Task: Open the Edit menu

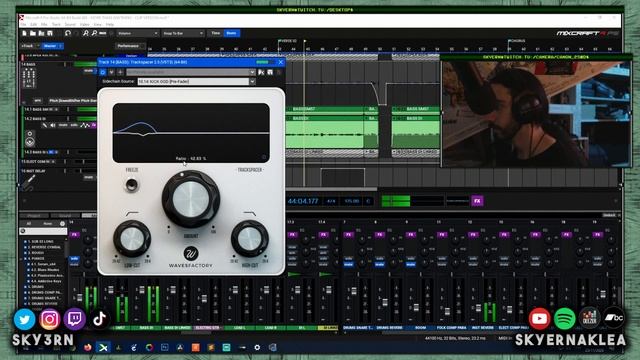Action: coord(33,24)
